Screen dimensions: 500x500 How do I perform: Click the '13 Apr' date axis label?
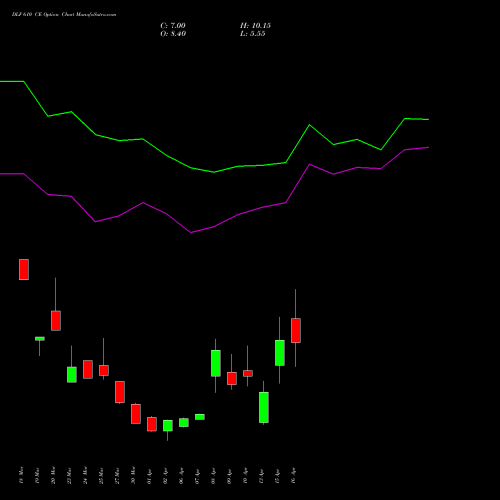tap(262, 476)
